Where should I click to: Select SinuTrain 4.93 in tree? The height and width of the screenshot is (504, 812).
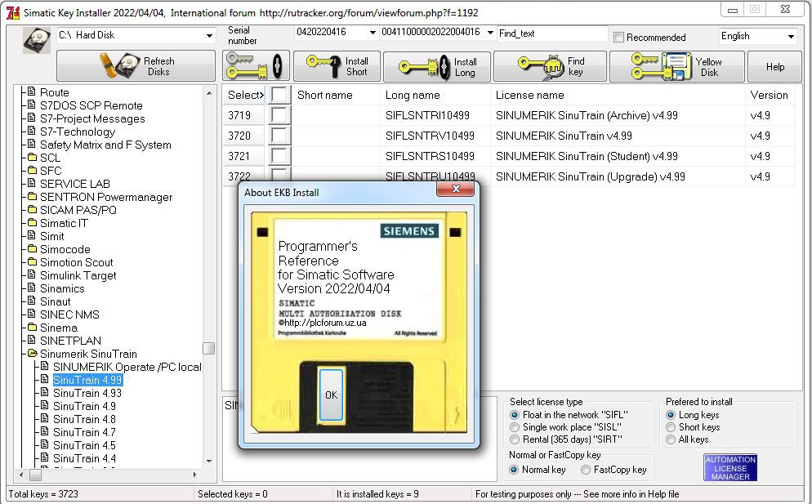point(87,393)
